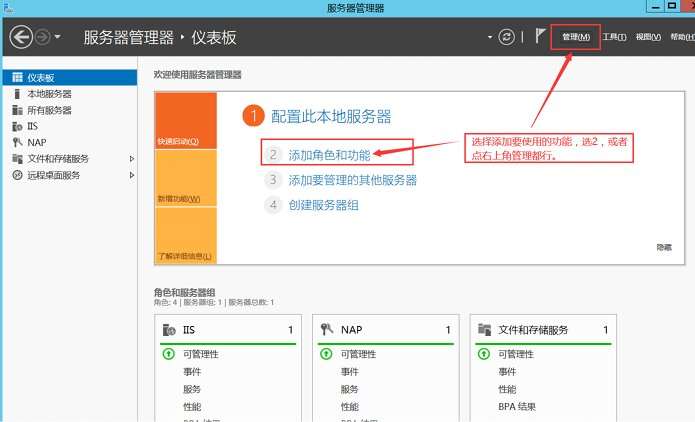The width and height of the screenshot is (695, 422).
Task: Click the 创建服务器组 link
Action: click(324, 205)
